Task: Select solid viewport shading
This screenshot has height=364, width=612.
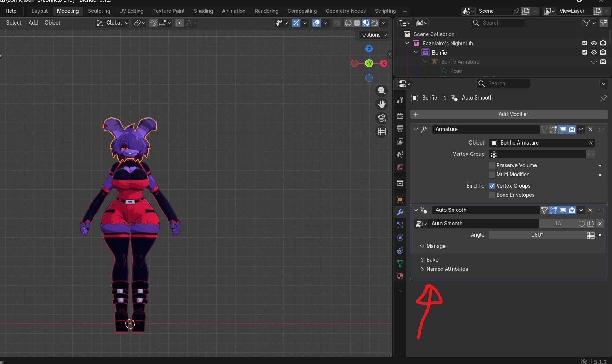Action: click(357, 23)
